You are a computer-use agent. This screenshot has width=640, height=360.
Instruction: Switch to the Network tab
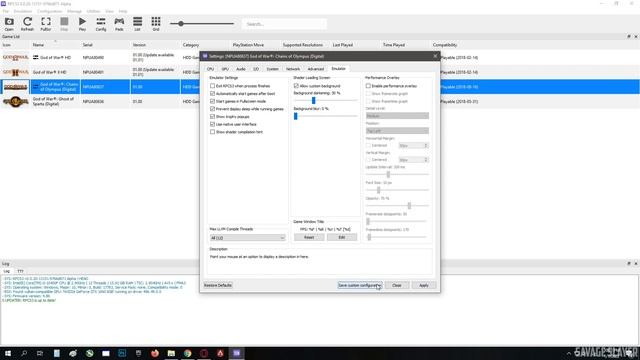point(293,69)
